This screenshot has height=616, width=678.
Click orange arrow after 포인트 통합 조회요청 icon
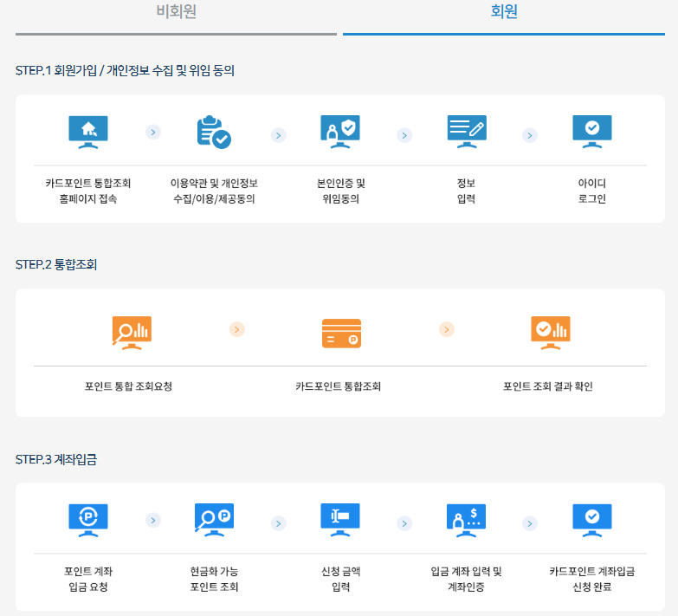(x=237, y=329)
